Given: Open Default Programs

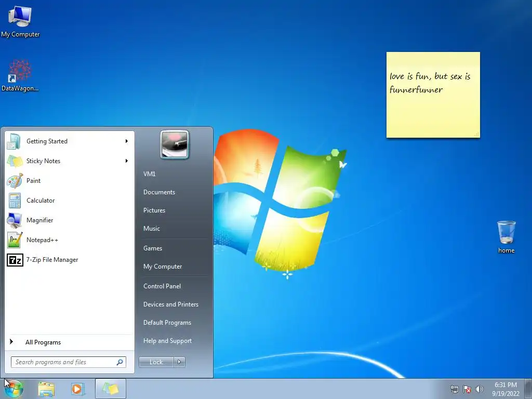Looking at the screenshot, I should [x=167, y=323].
